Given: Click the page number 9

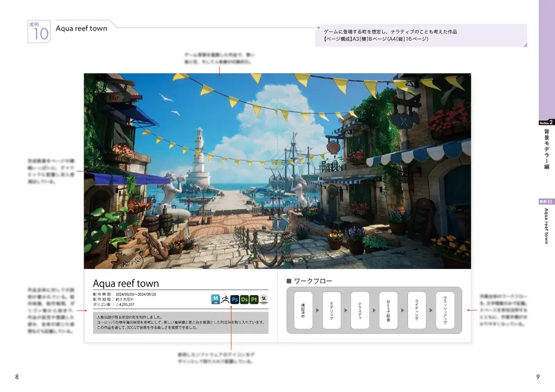Looking at the screenshot, I should pos(537,375).
